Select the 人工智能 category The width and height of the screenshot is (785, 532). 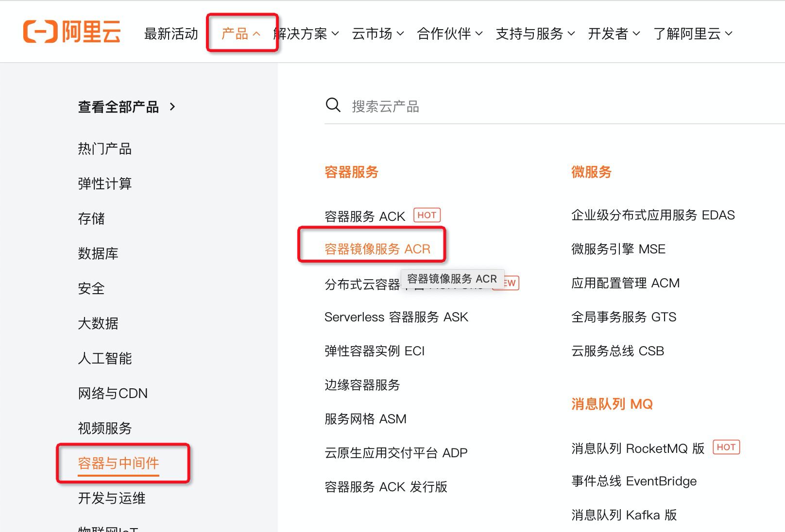pyautogui.click(x=105, y=358)
